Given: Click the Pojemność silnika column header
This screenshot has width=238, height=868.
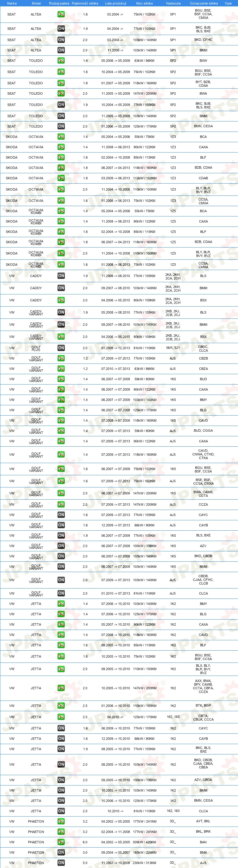Looking at the screenshot, I should [x=85, y=3].
